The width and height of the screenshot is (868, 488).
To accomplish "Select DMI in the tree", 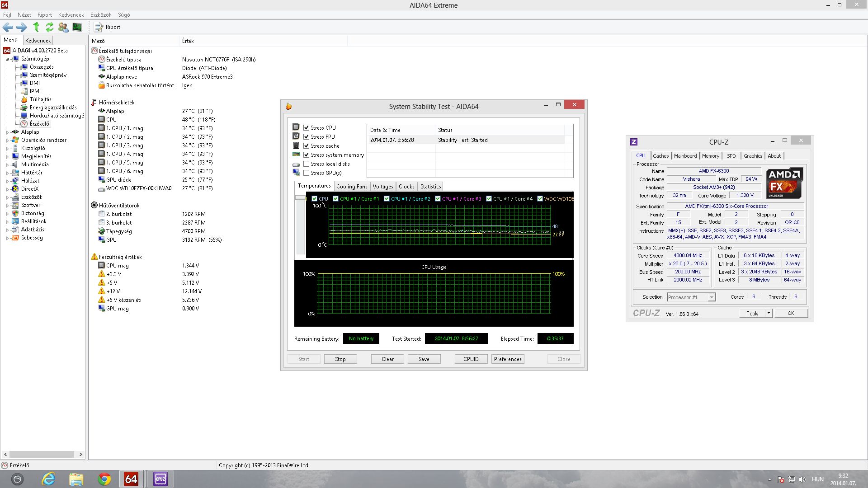I will pyautogui.click(x=35, y=83).
